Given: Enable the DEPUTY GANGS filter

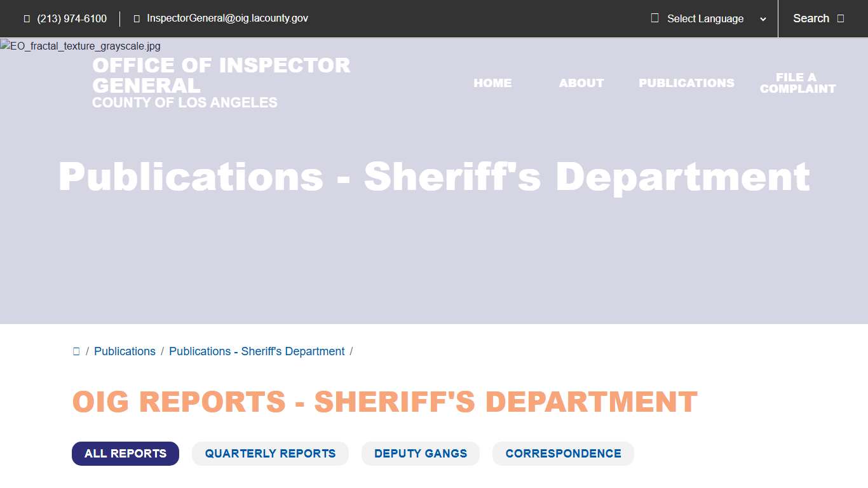Looking at the screenshot, I should (420, 453).
